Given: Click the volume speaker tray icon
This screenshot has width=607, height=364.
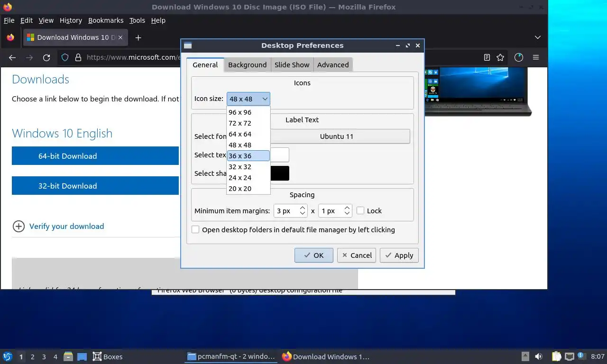Looking at the screenshot, I should [x=539, y=356].
